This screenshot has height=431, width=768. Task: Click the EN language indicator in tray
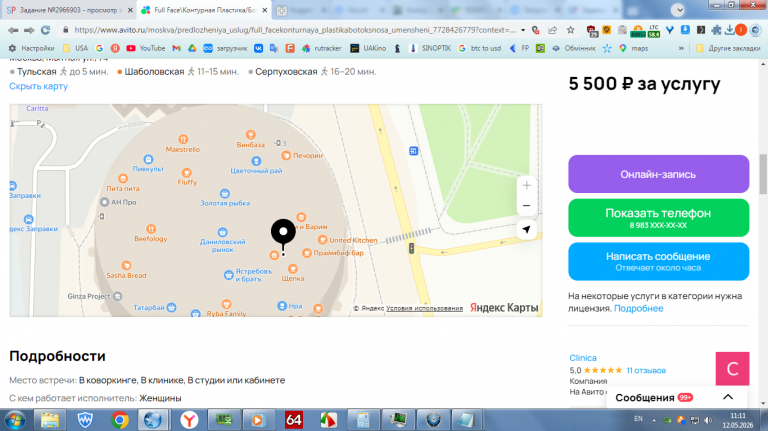(x=638, y=419)
